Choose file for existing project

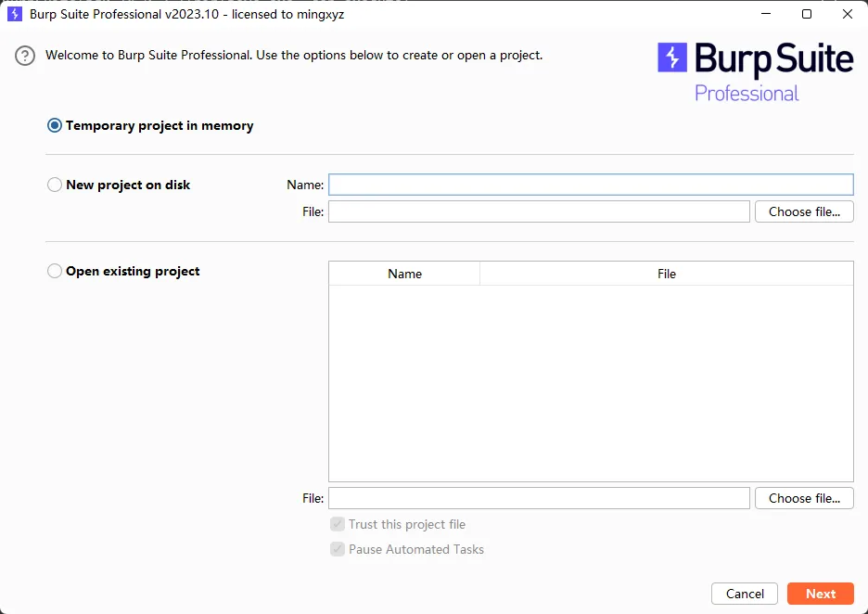pos(804,498)
